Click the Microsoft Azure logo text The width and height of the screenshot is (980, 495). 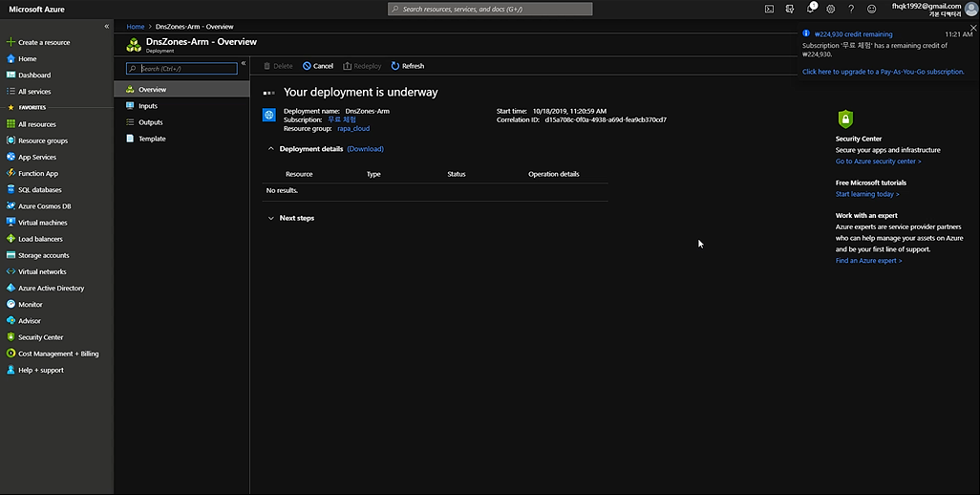[x=36, y=10]
